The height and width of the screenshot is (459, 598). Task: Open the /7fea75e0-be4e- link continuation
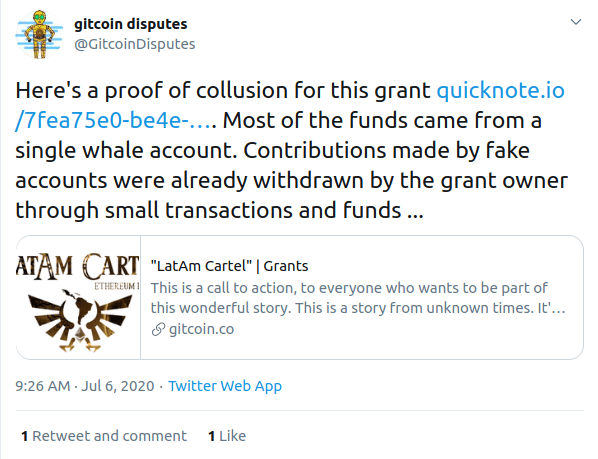click(113, 120)
